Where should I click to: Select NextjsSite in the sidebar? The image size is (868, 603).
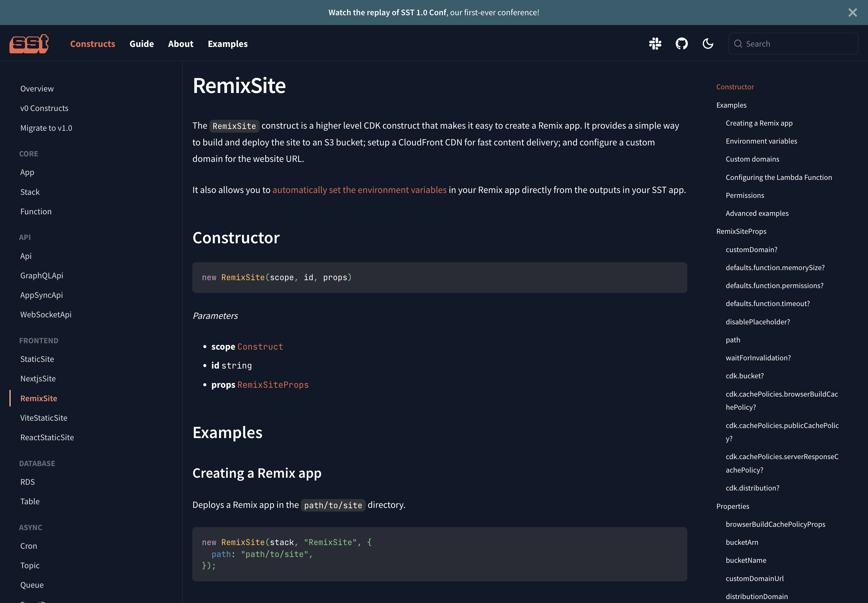38,379
